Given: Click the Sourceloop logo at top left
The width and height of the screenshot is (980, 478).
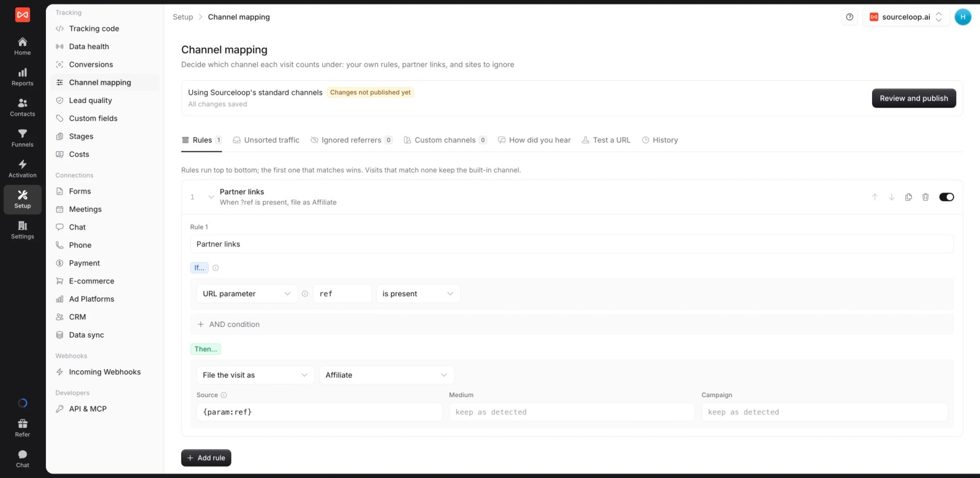Looking at the screenshot, I should coord(23,15).
